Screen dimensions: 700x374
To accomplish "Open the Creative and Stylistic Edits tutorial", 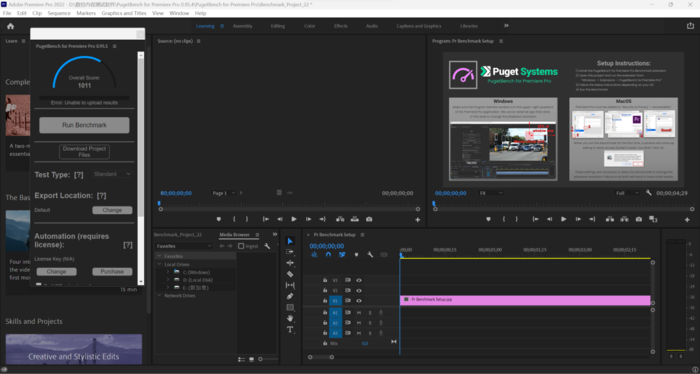I will pyautogui.click(x=74, y=349).
